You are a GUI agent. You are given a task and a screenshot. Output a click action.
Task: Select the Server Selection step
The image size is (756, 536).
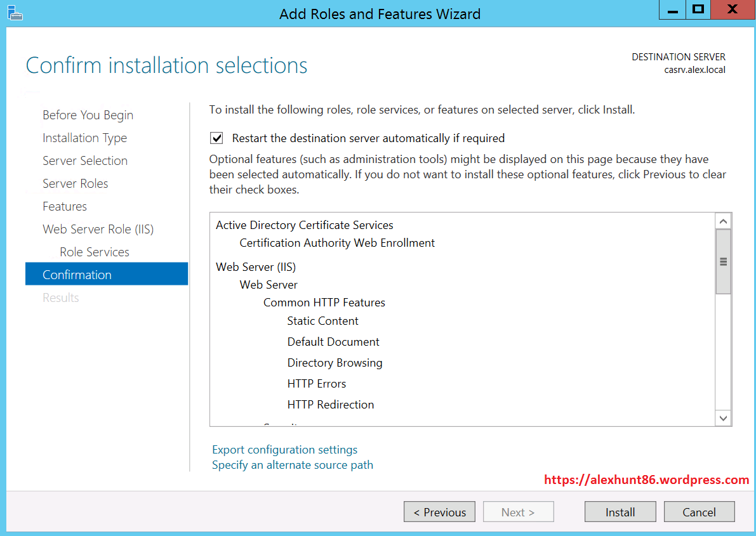[x=85, y=160]
